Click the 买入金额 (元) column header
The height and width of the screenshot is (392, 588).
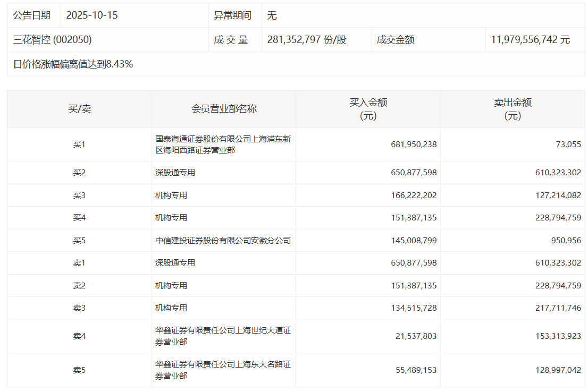tap(368, 109)
